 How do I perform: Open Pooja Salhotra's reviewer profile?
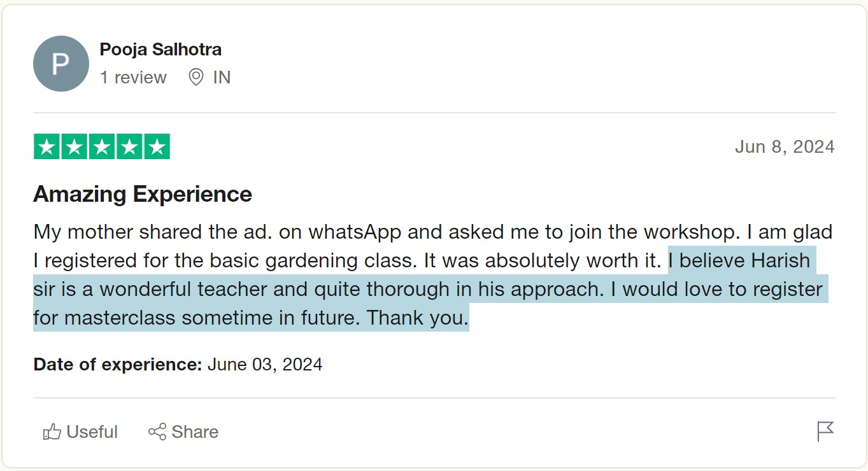pyautogui.click(x=160, y=49)
